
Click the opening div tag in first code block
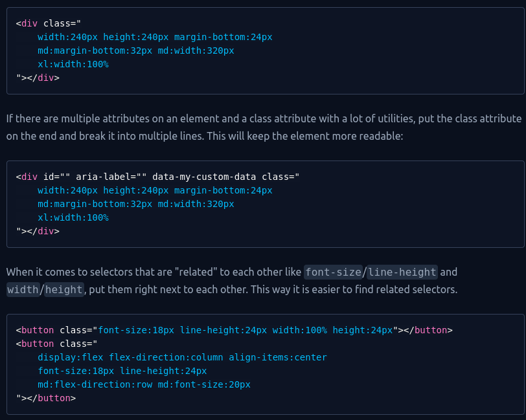(x=27, y=23)
